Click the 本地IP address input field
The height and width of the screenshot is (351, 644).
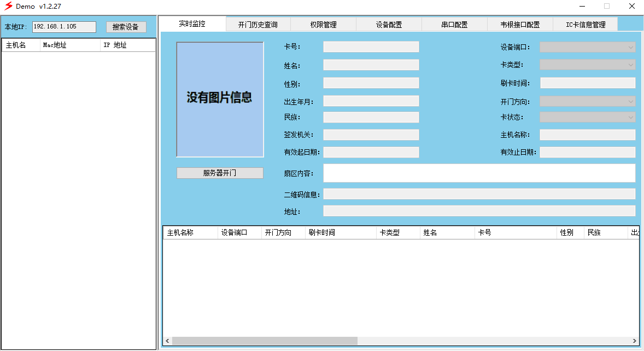(64, 27)
